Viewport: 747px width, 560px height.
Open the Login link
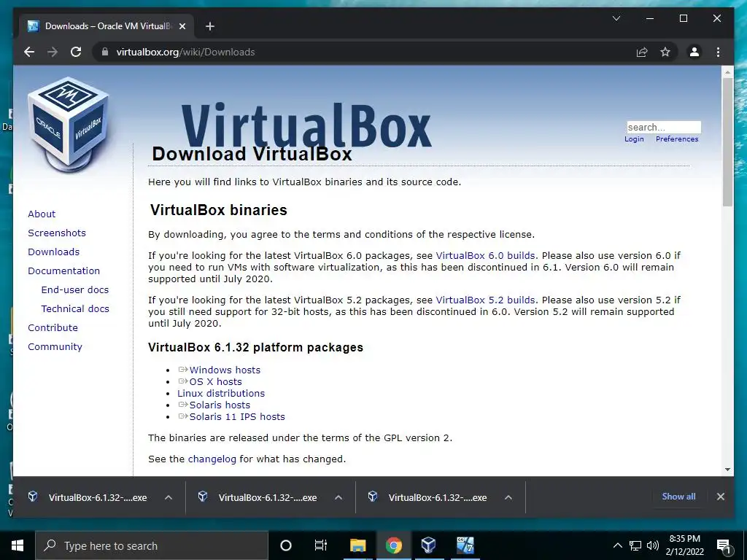634,139
